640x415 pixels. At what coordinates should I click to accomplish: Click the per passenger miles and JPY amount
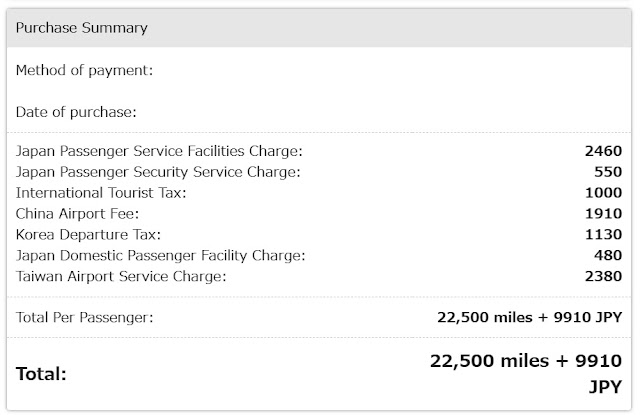[530, 318]
